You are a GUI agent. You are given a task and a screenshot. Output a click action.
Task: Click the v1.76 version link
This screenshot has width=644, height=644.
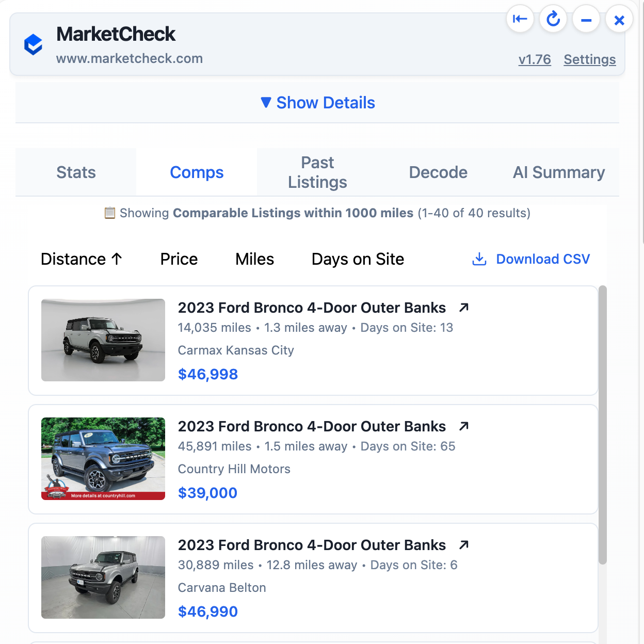point(535,60)
